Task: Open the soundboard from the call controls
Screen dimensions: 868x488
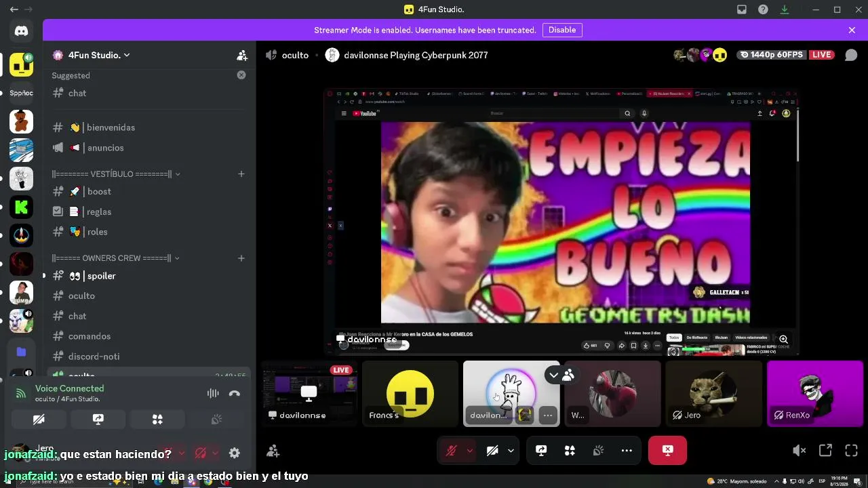Action: (598, 451)
